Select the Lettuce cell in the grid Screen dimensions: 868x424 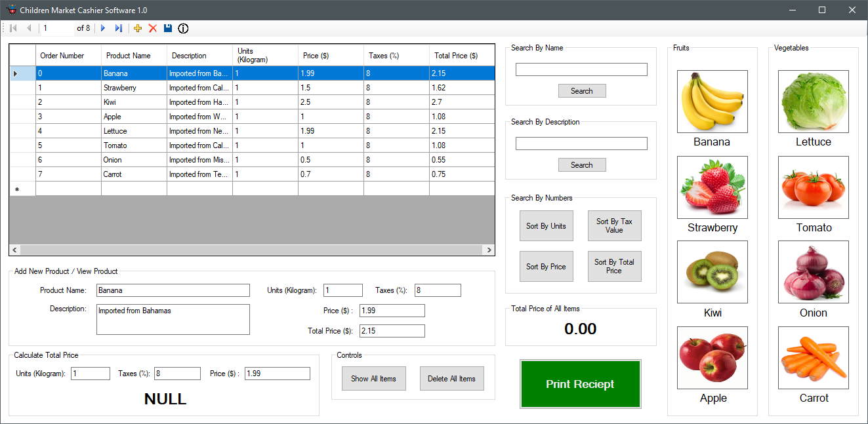click(x=134, y=131)
